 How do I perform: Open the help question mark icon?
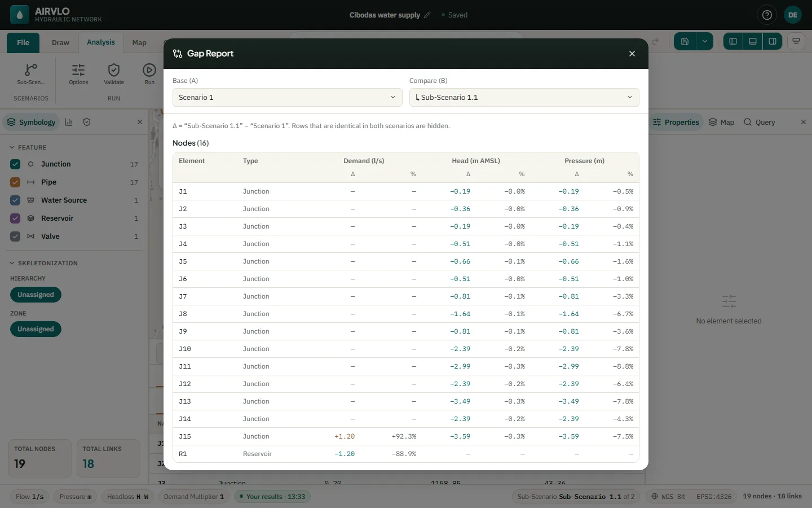[x=767, y=15]
